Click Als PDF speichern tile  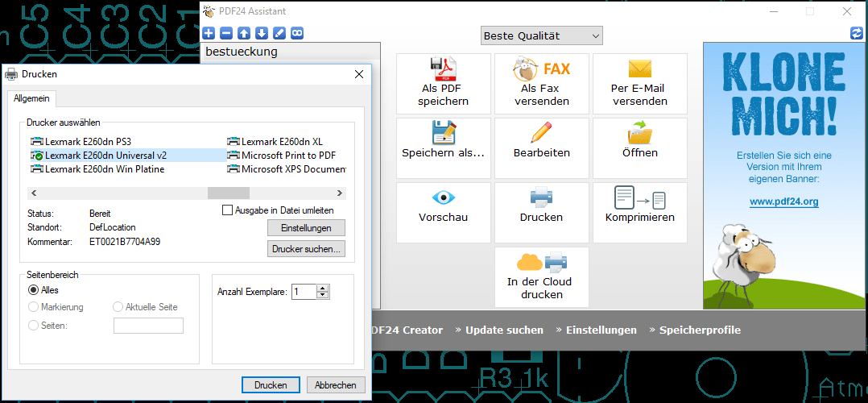point(444,83)
